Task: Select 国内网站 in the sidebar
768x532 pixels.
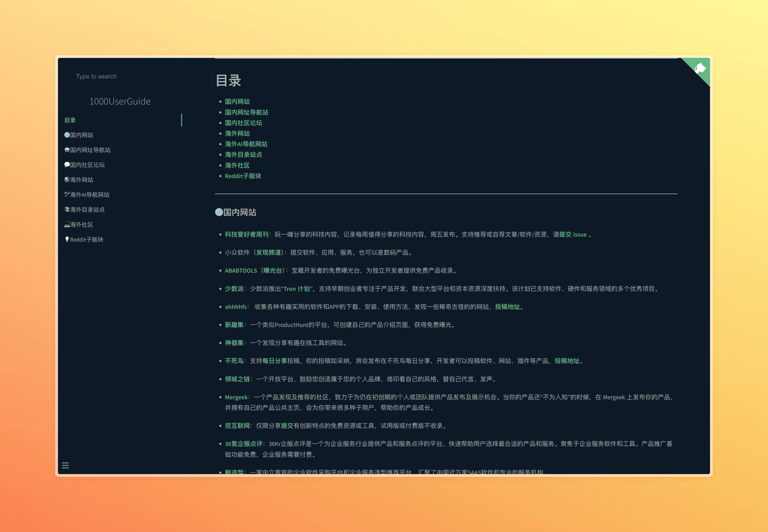Action: [x=79, y=135]
